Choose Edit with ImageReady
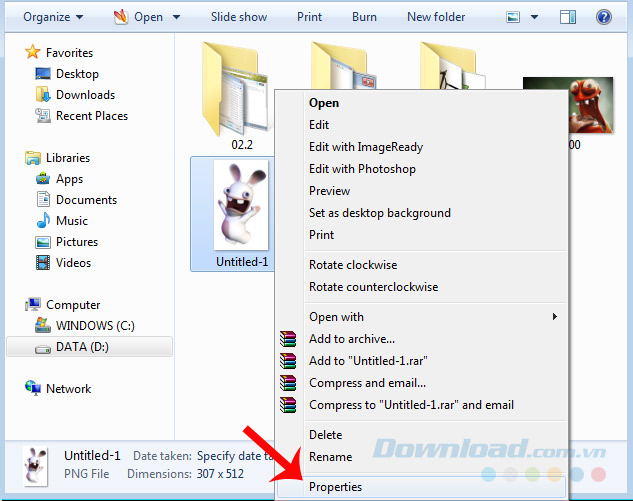 pyautogui.click(x=421, y=147)
